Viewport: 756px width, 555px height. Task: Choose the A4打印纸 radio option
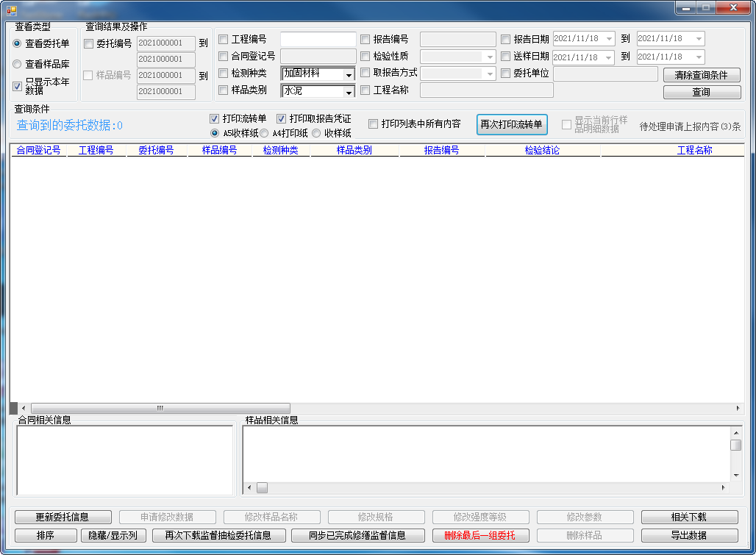coord(264,133)
